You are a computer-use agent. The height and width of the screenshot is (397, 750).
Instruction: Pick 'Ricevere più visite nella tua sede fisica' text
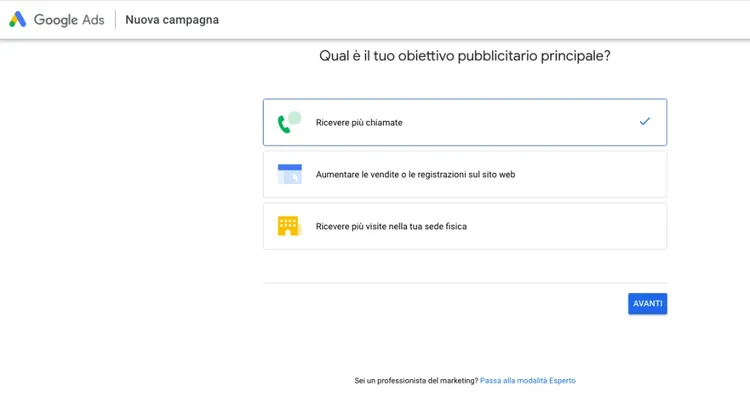pos(391,226)
